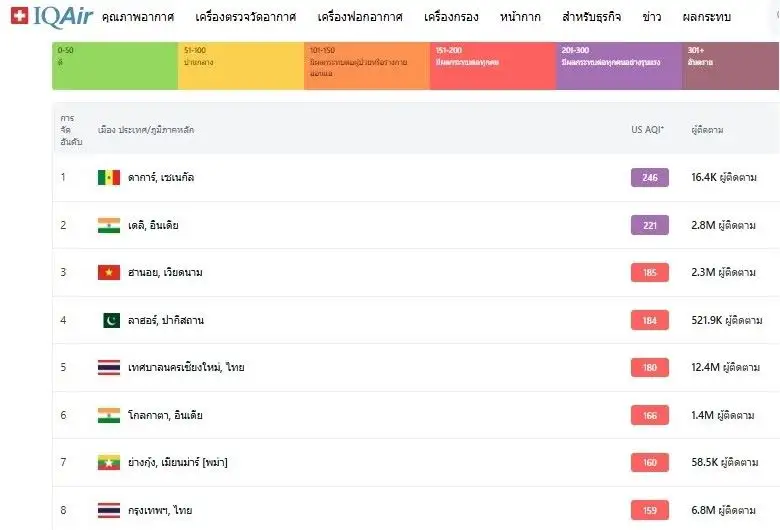Open the city link ดาการ์, เซเนกัล
780x530 pixels.
161,177
